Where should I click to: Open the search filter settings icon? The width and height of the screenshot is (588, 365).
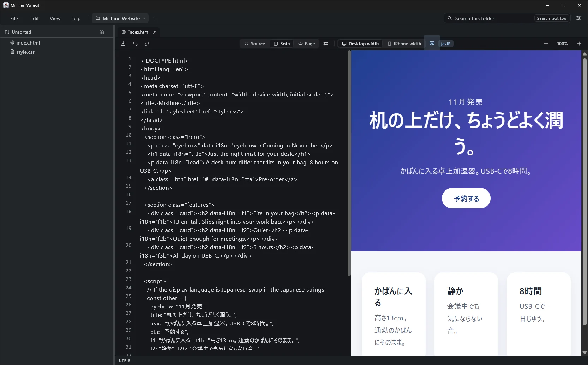[578, 18]
